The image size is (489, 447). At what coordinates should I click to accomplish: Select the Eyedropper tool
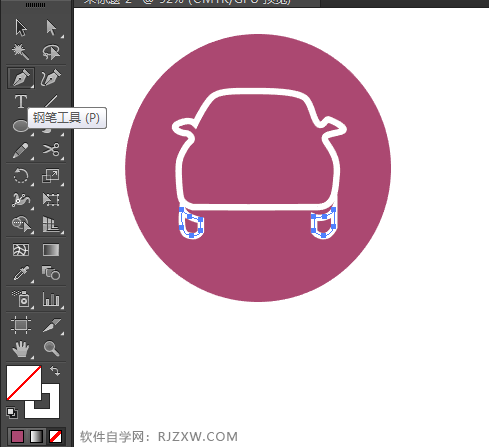coord(21,273)
